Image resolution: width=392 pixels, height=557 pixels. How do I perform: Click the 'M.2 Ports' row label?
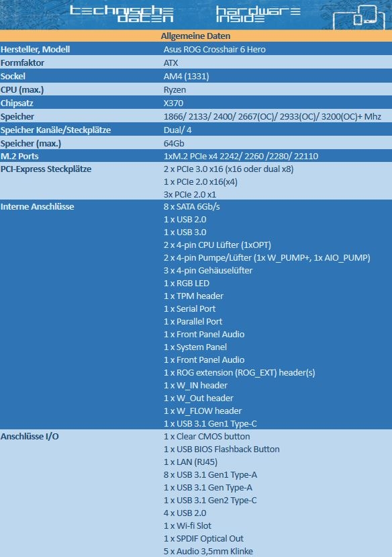click(19, 157)
